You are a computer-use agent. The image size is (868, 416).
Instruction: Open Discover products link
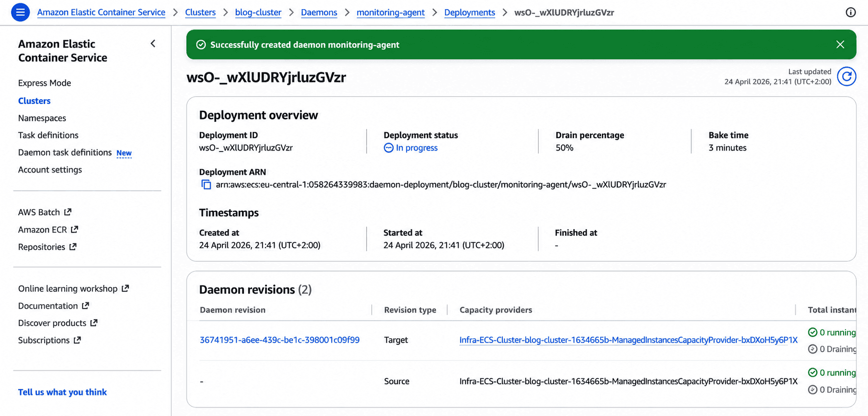[58, 323]
